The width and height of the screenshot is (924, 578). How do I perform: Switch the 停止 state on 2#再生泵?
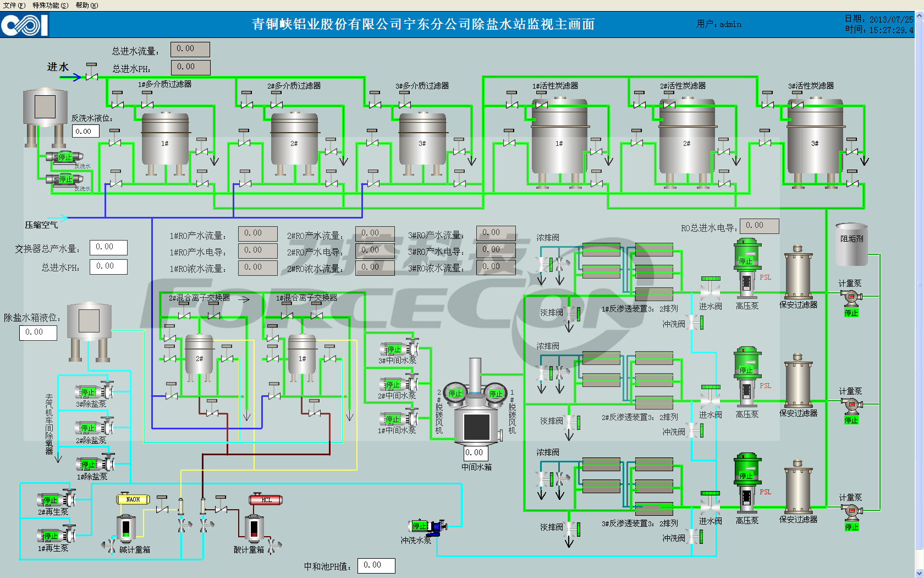(51, 500)
